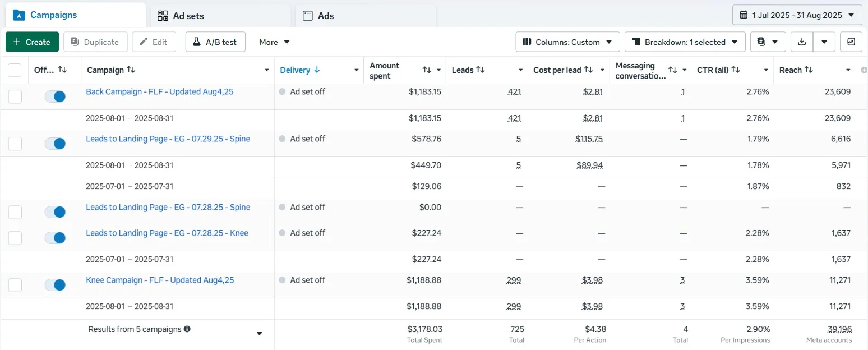This screenshot has height=350, width=868.
Task: Open Leads to Landing Page 07.29.25 - Spine link
Action: tap(168, 139)
